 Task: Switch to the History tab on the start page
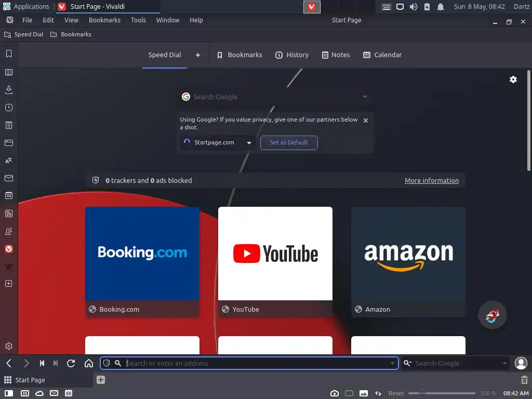point(292,55)
